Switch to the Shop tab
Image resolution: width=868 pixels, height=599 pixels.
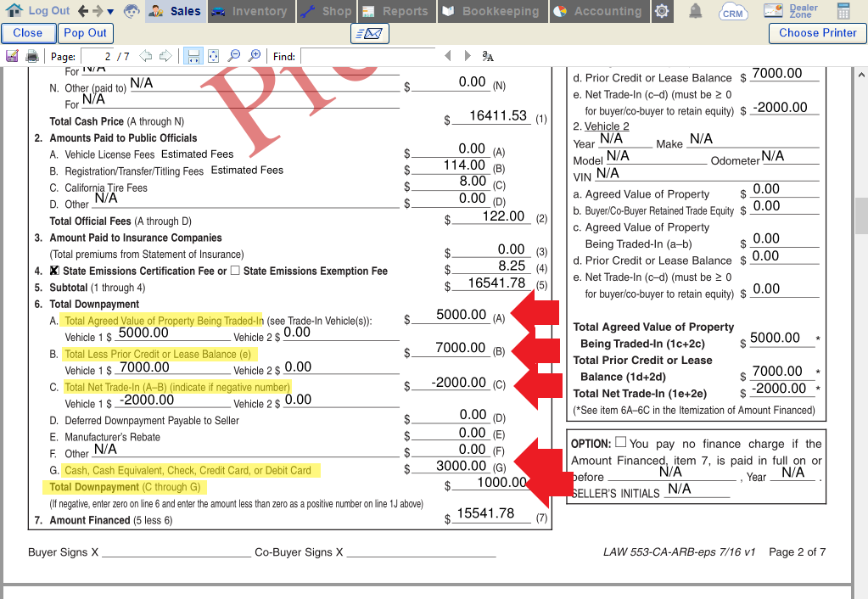click(328, 11)
